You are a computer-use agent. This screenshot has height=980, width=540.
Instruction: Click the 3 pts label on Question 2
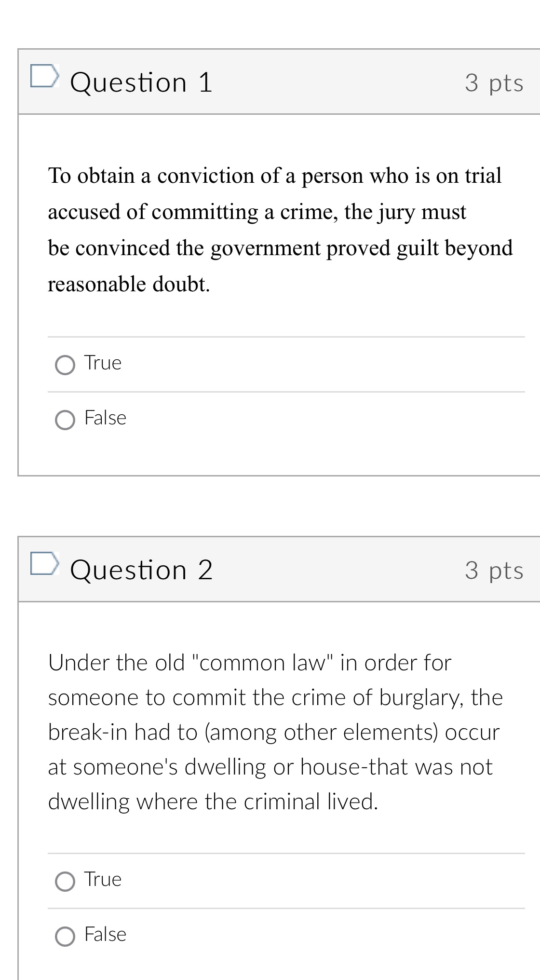494,570
